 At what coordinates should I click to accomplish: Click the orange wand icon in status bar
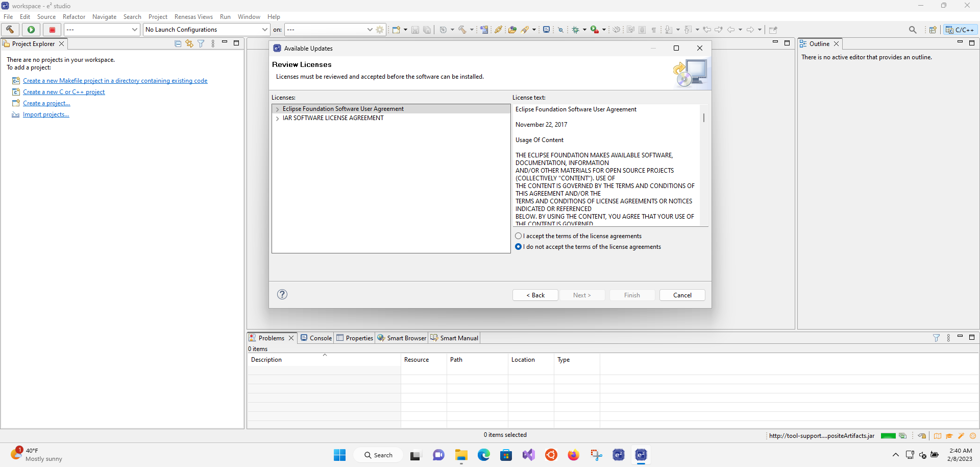961,436
